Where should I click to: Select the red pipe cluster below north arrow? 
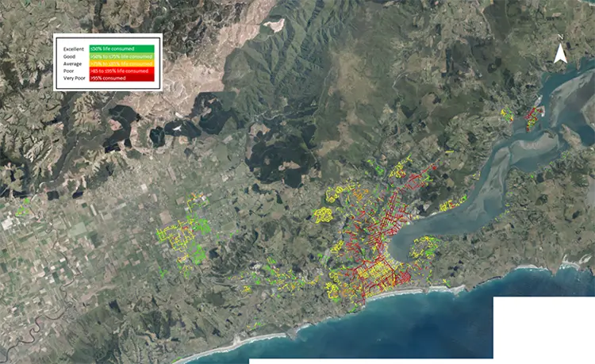(532, 118)
